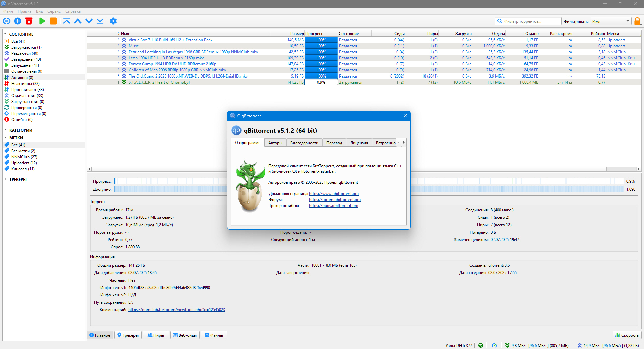This screenshot has width=644, height=349.
Task: Click the orange stop torrent icon
Action: pos(53,21)
